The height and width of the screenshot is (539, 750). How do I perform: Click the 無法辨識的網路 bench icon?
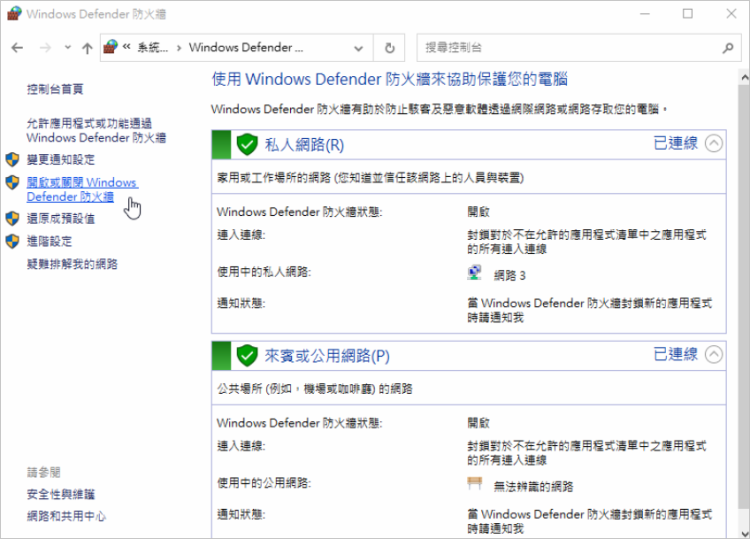tap(474, 484)
